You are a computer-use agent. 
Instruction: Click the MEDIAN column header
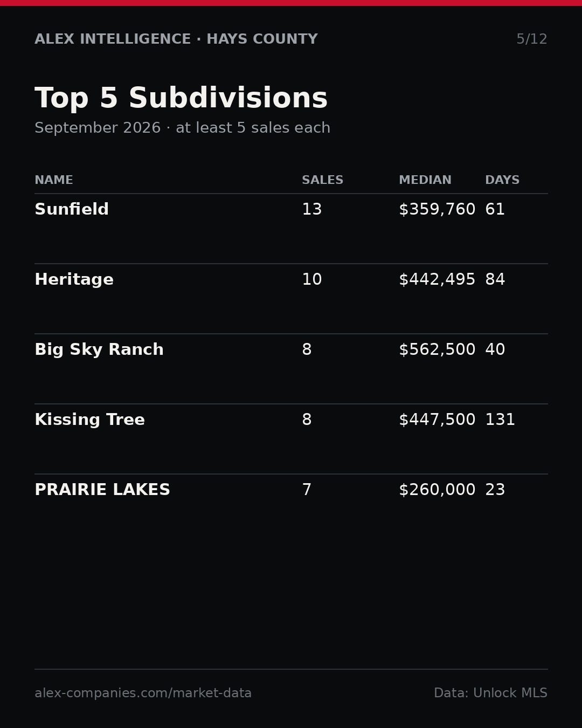(425, 180)
